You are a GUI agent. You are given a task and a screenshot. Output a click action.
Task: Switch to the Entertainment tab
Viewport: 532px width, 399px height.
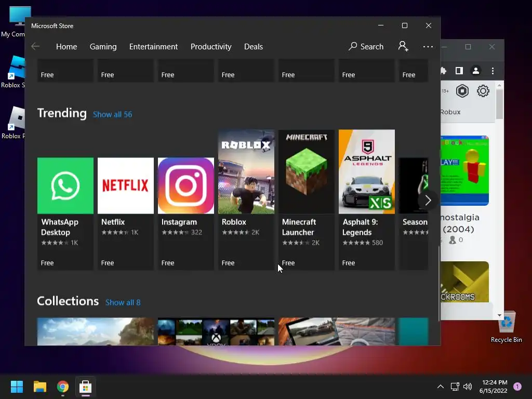(153, 46)
